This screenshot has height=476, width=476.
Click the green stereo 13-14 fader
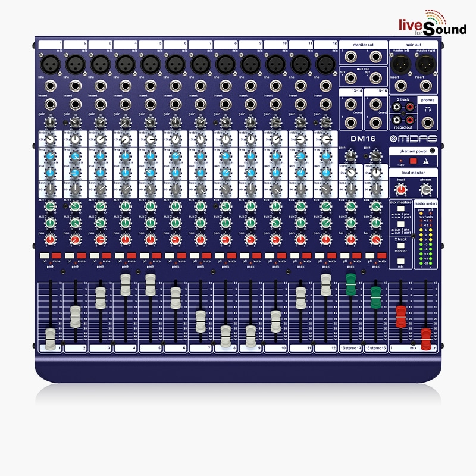[351, 284]
